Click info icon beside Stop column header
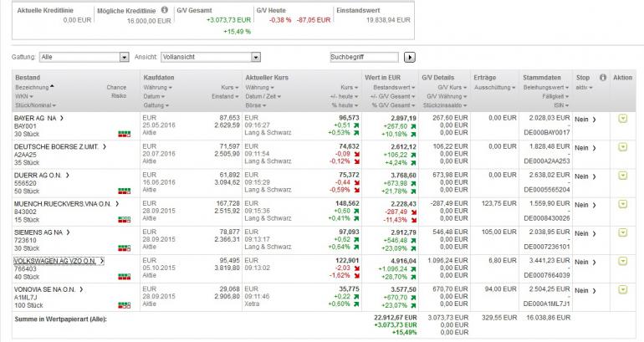The width and height of the screenshot is (644, 342). point(602,78)
